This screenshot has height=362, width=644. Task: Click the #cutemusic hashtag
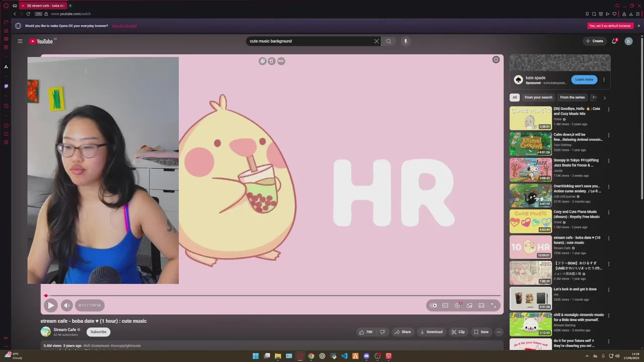pyautogui.click(x=101, y=346)
